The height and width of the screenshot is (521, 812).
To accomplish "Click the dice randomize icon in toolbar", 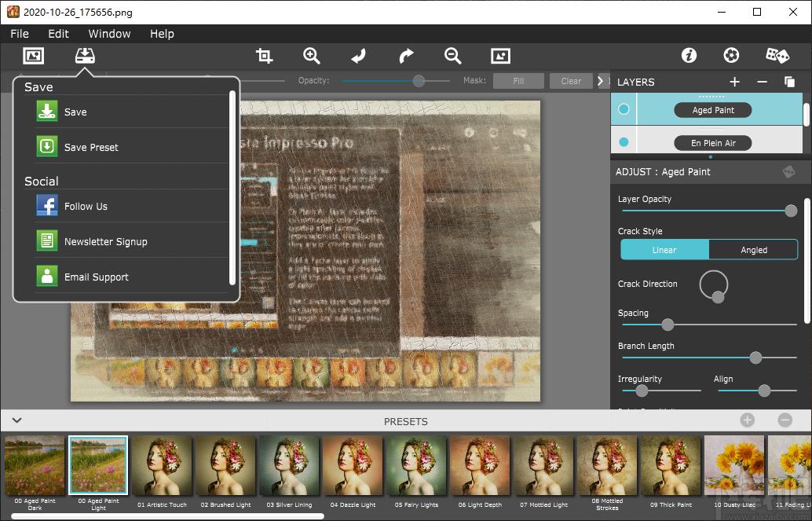I will (x=777, y=55).
